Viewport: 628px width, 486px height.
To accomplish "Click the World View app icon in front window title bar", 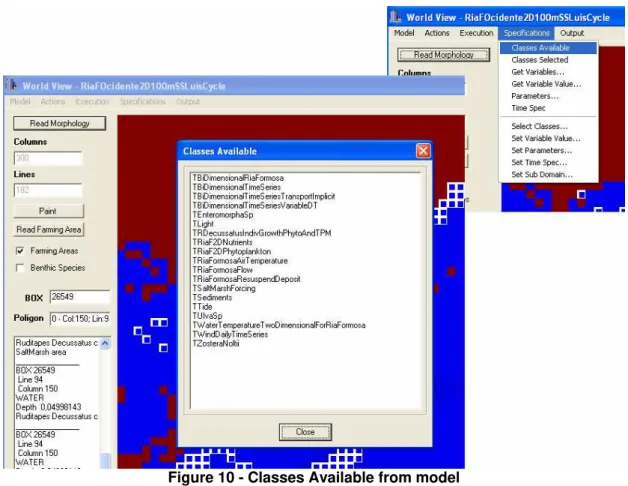I will pos(12,85).
